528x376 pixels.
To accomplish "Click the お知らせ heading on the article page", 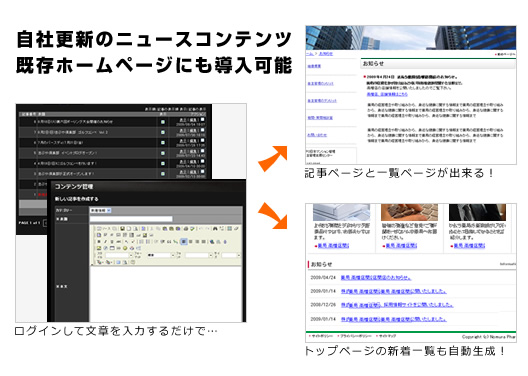I will 373,63.
